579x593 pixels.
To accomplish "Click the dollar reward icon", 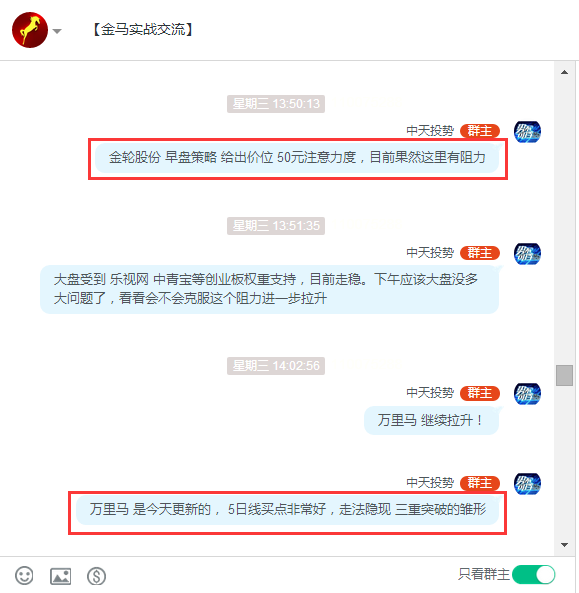I will coord(96,576).
